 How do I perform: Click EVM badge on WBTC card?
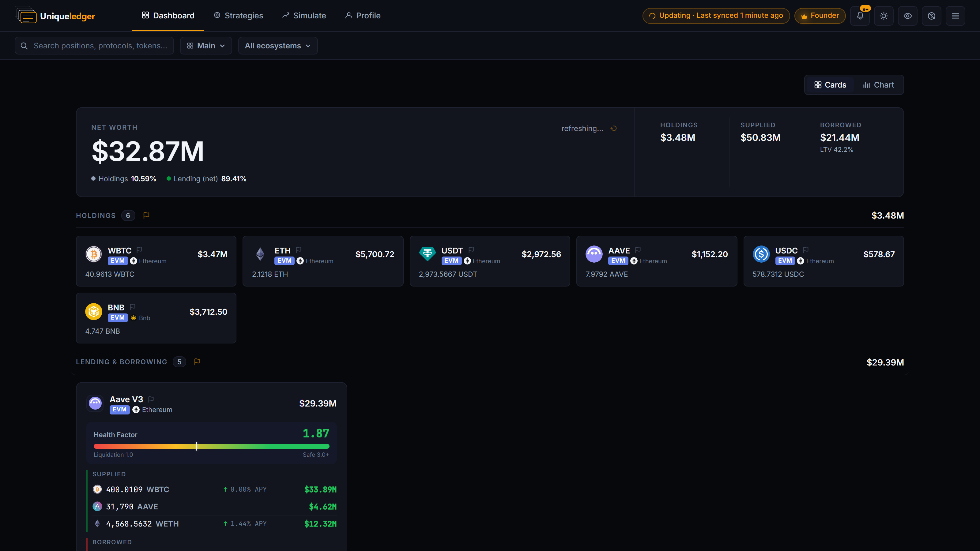[x=118, y=261]
